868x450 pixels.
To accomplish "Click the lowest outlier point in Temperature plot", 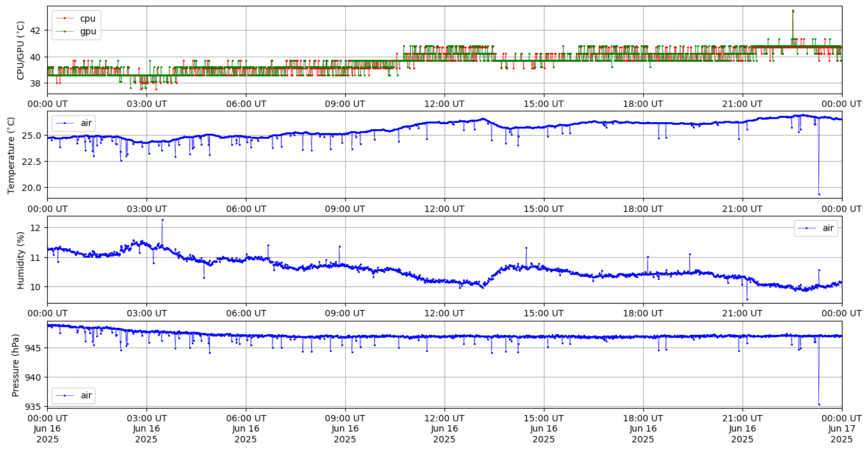I will 819,194.
